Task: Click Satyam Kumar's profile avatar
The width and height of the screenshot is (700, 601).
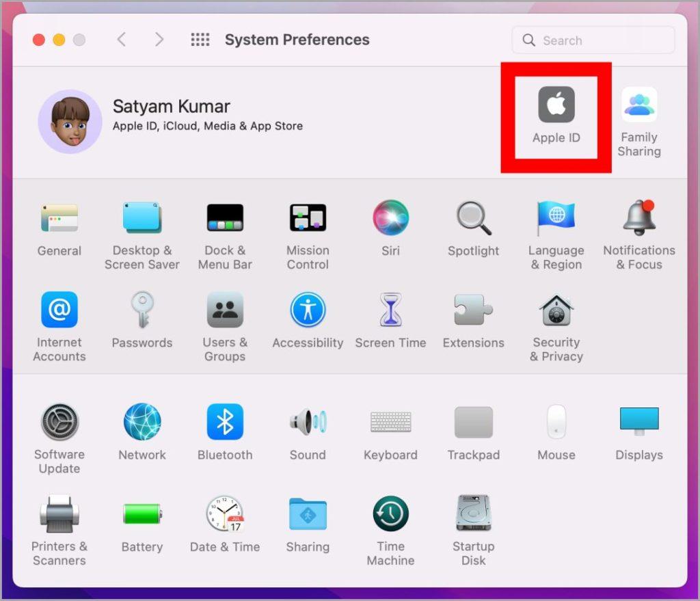Action: (70, 122)
